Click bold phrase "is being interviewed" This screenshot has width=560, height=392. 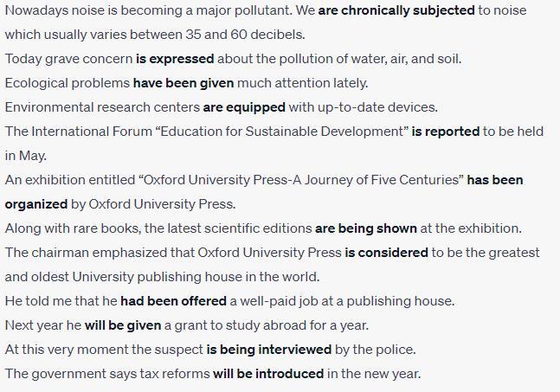point(269,350)
